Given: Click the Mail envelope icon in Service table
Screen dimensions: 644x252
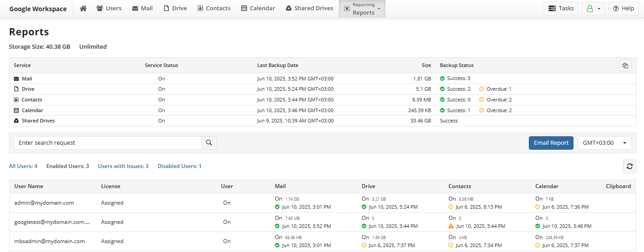Looking at the screenshot, I should pyautogui.click(x=17, y=79).
